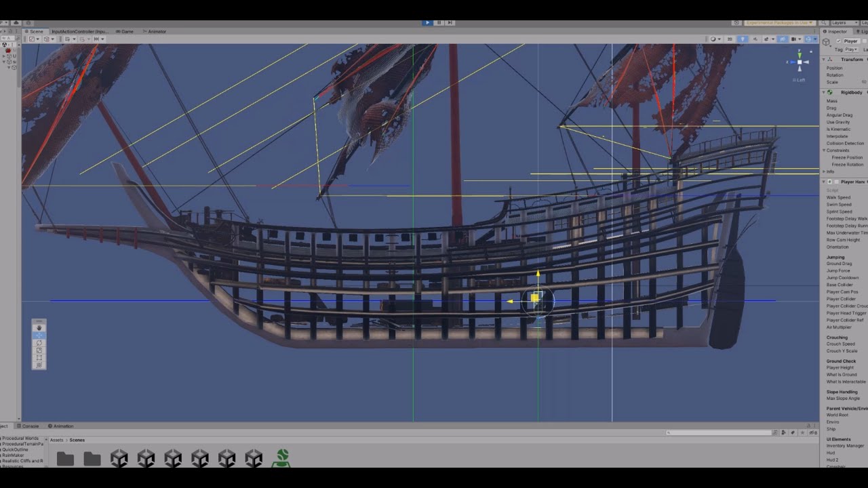Open the second folder in Scenes
This screenshot has width=868, height=488.
tap(92, 459)
